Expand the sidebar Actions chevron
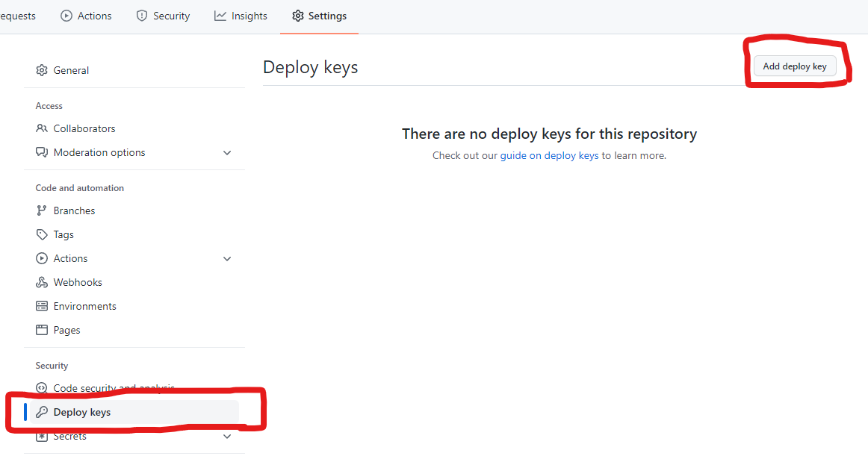This screenshot has height=459, width=868. [227, 259]
